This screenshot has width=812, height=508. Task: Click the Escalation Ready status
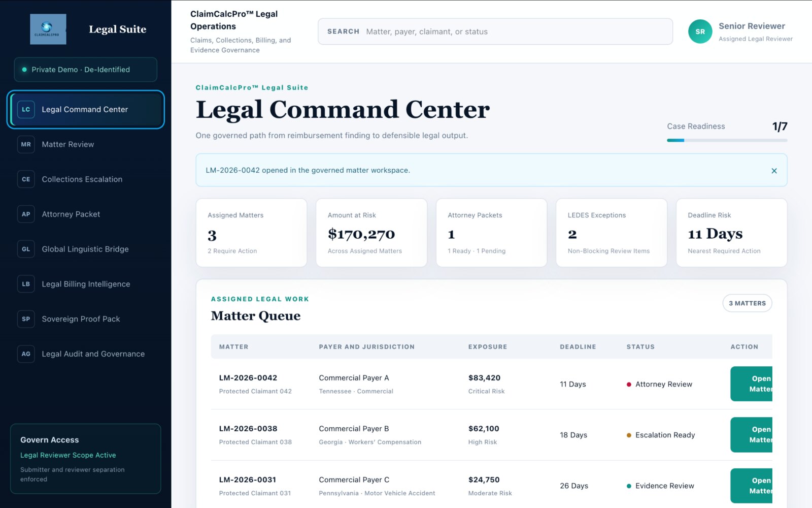tap(660, 435)
